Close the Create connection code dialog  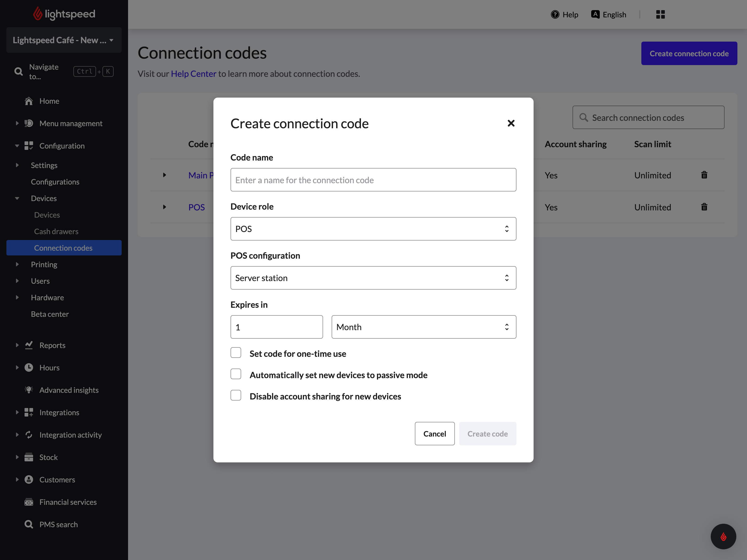(x=511, y=123)
